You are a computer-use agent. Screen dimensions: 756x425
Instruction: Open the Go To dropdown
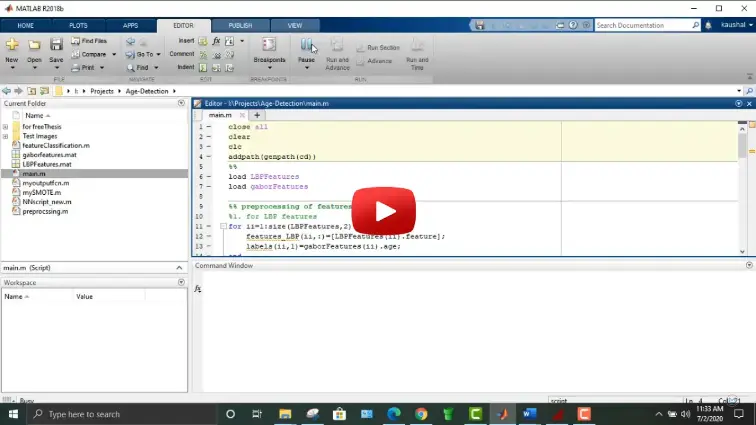(145, 54)
